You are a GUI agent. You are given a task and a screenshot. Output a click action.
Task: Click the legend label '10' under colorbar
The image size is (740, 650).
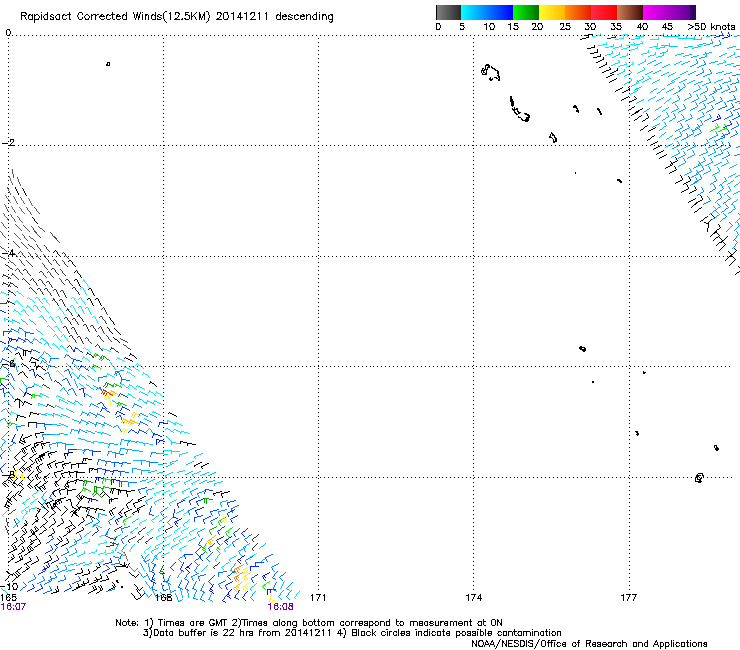click(489, 27)
